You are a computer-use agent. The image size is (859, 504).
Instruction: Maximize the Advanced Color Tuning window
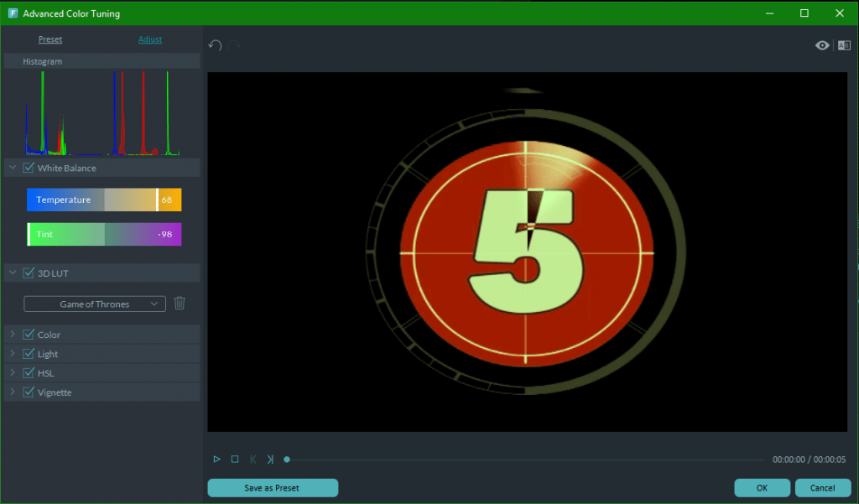(x=804, y=13)
